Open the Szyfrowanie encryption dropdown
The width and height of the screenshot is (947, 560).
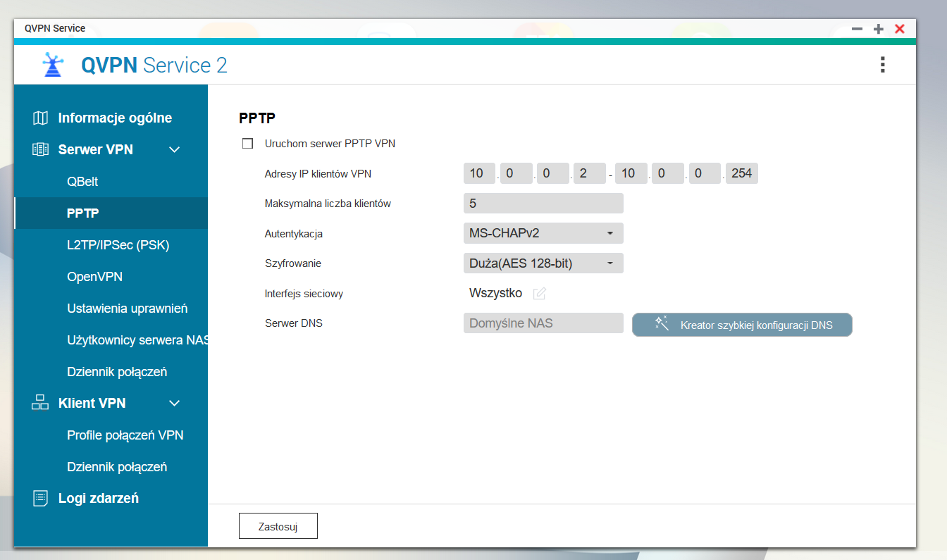tap(543, 263)
